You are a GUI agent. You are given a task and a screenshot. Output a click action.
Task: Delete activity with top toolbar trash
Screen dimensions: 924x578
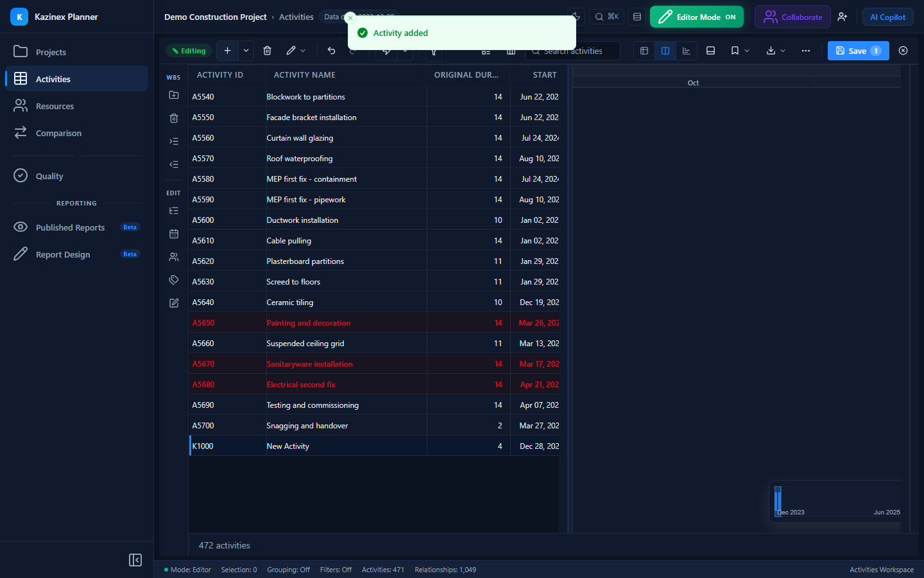coord(268,51)
